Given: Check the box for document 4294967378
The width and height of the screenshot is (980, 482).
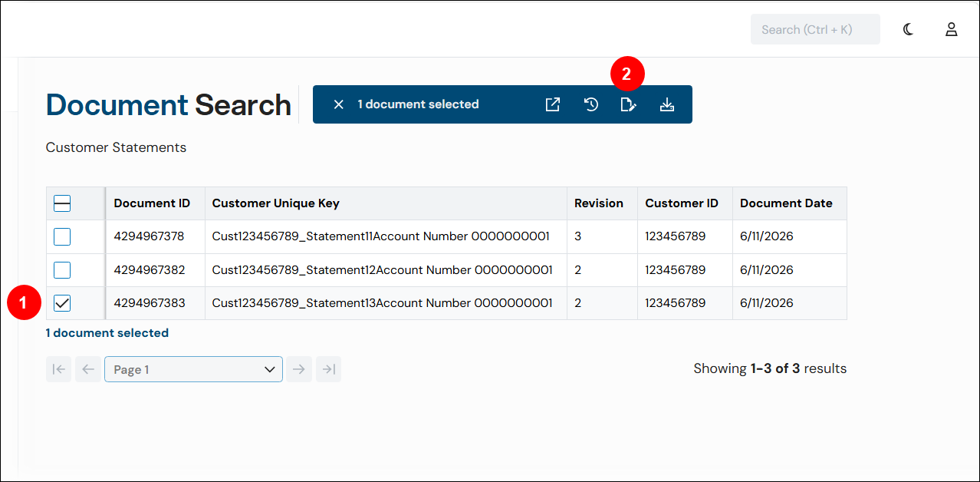Looking at the screenshot, I should (x=62, y=236).
